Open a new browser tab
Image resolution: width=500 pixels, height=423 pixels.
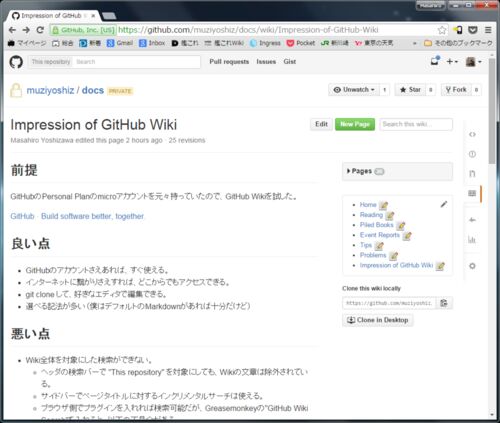click(109, 16)
